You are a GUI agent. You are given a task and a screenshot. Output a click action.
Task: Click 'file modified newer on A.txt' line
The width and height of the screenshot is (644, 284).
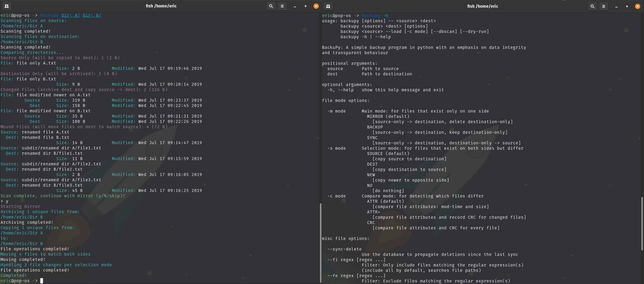click(53, 95)
